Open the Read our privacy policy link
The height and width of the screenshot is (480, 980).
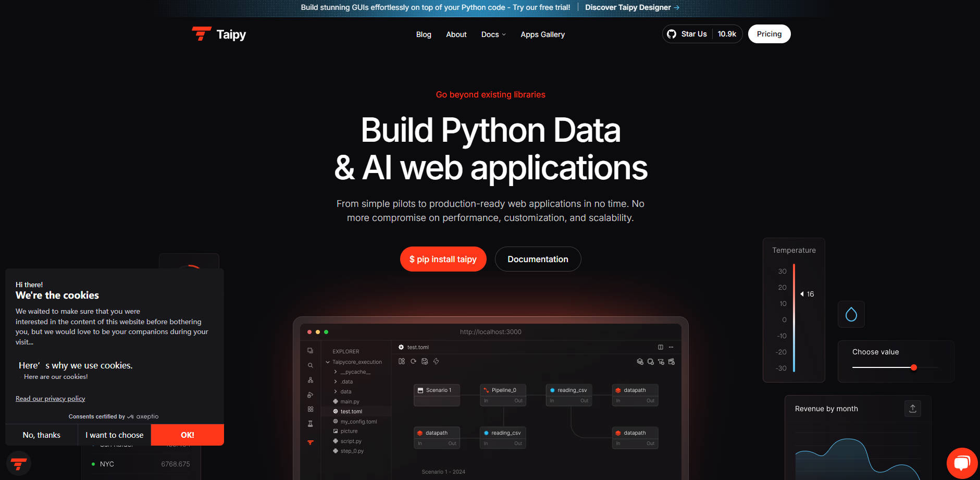click(50, 399)
